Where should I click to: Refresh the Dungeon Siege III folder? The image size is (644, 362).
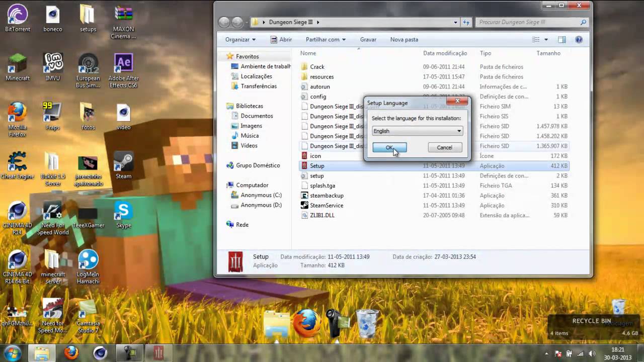[466, 22]
